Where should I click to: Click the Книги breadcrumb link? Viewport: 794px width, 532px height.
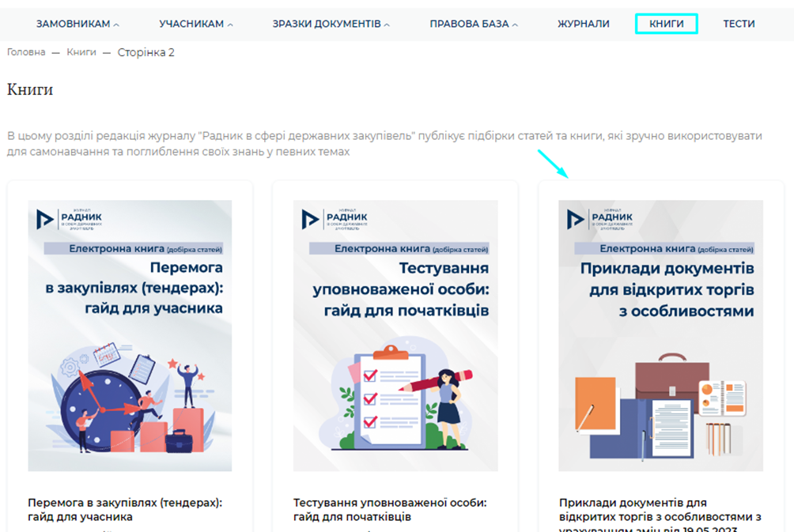tap(81, 52)
